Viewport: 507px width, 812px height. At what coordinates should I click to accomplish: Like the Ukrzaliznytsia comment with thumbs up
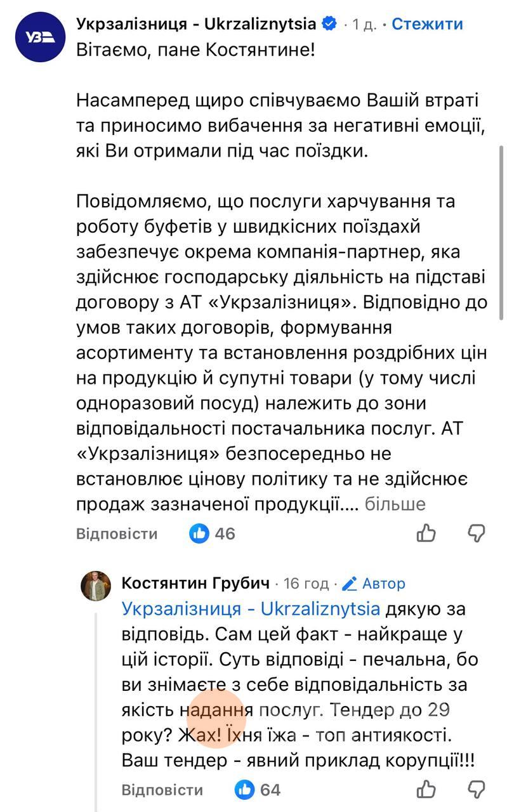click(426, 534)
